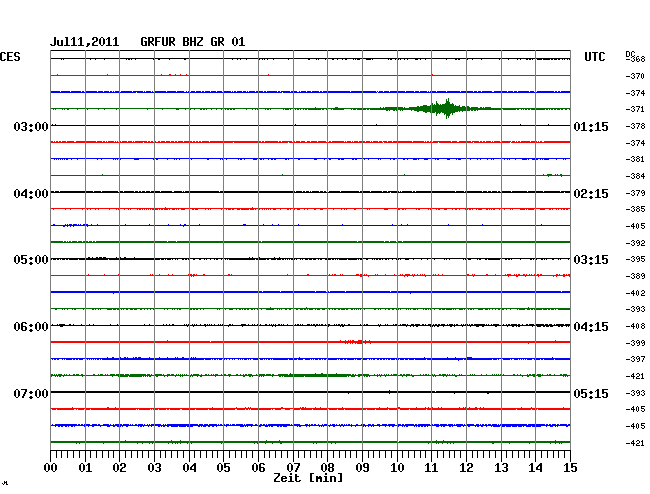Click the date label Jul11,2011
650x494 pixels.
pos(84,42)
